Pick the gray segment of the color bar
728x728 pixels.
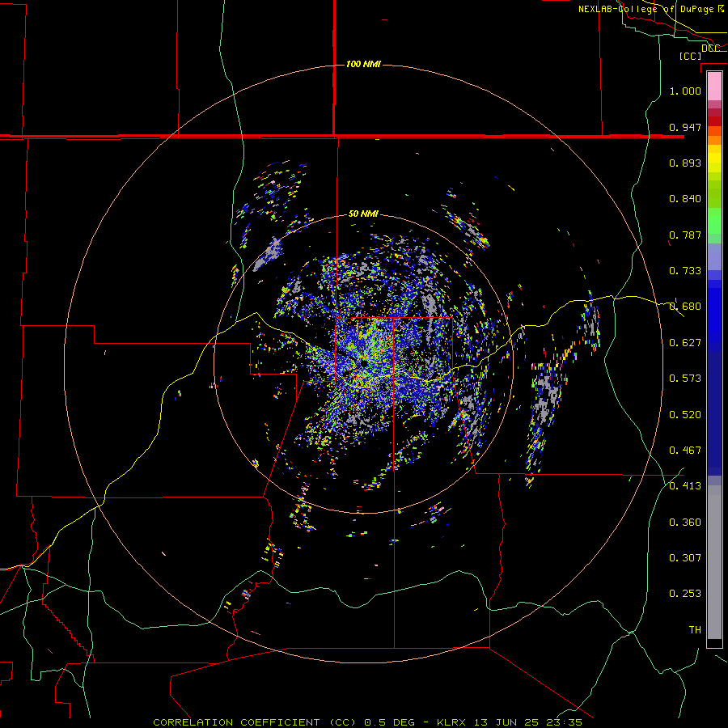714,562
